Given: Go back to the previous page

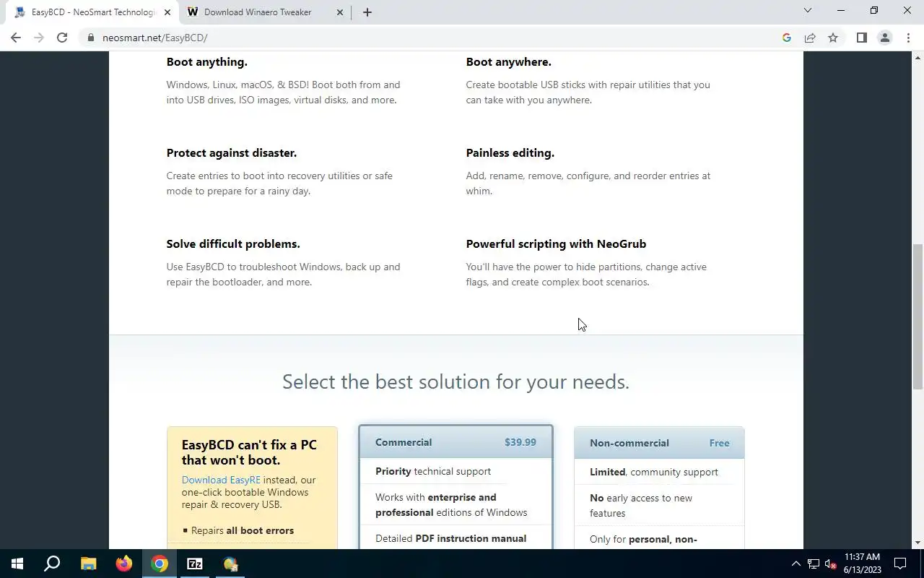Looking at the screenshot, I should [16, 38].
